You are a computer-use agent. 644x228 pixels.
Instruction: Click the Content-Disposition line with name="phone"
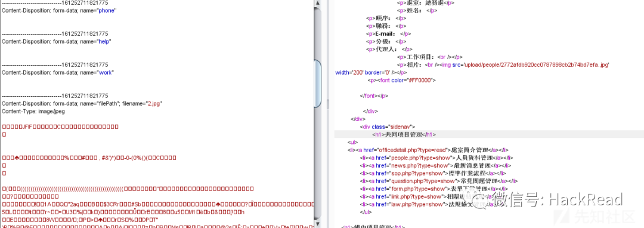point(59,10)
